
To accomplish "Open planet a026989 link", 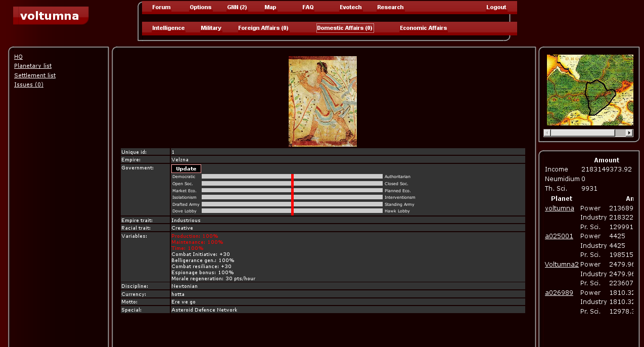I will [x=559, y=292].
